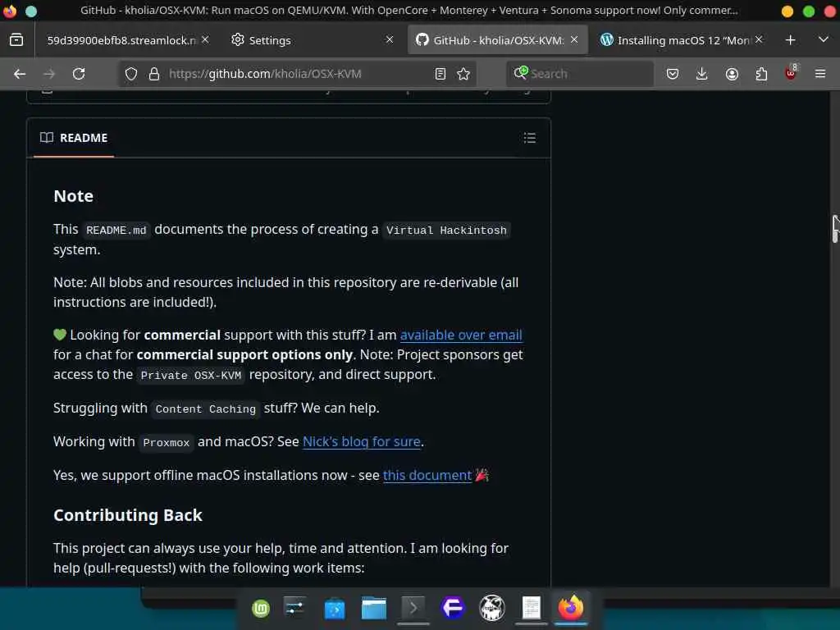The image size is (840, 630).
Task: Go back to the previous page
Action: click(20, 74)
